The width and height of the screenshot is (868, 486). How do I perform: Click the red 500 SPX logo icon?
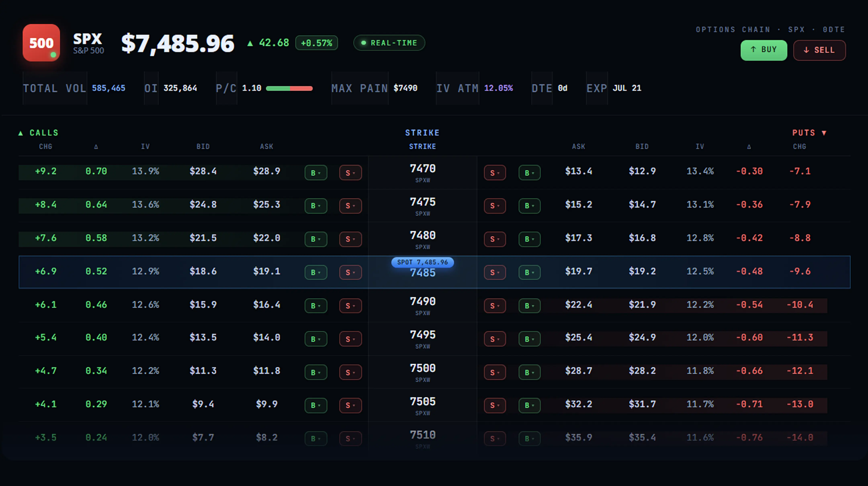click(x=41, y=42)
